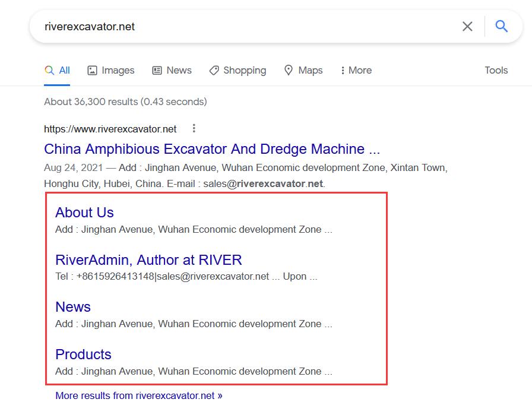This screenshot has width=532, height=418.
Task: Click the address snippet under Products
Action: coord(194,371)
